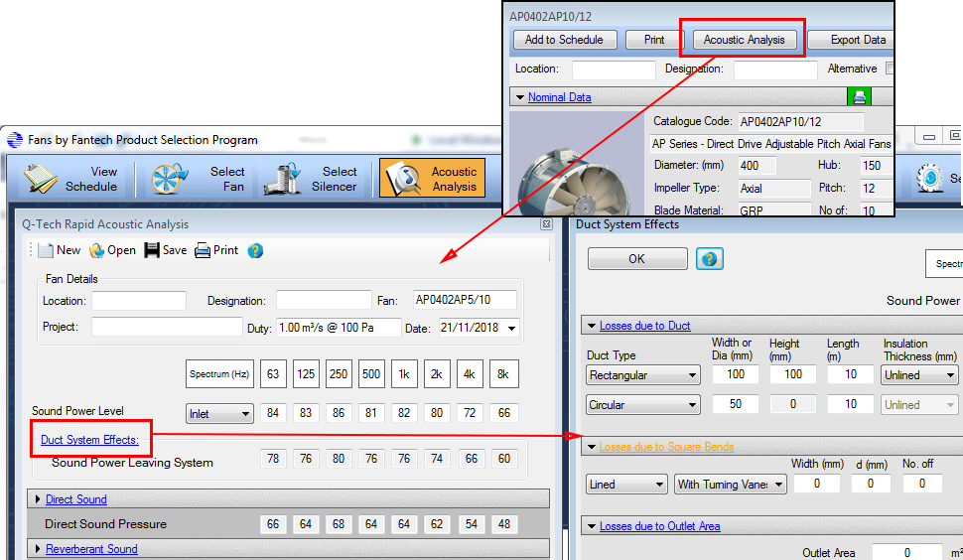Screen dimensions: 963x560
Task: Click the green print icon beside Nominal Data
Action: pos(858,97)
